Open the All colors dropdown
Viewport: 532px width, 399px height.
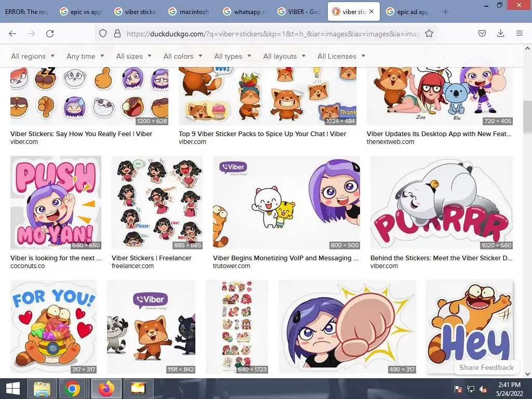(x=183, y=56)
